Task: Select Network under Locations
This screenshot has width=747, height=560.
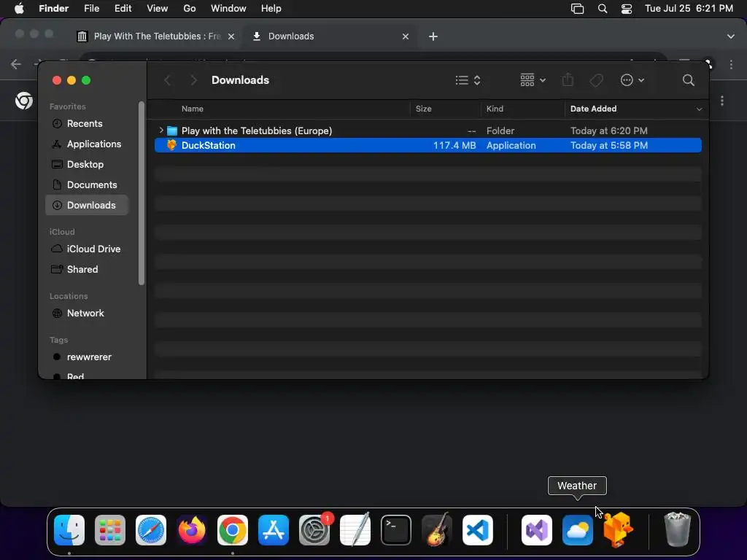Action: coord(87,314)
